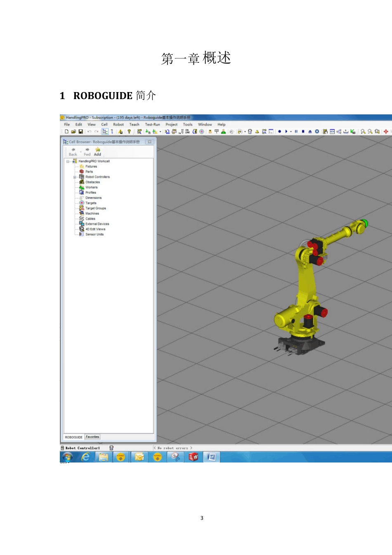Select Fixtures in the cell tree
The width and height of the screenshot is (392, 555).
coord(91,166)
